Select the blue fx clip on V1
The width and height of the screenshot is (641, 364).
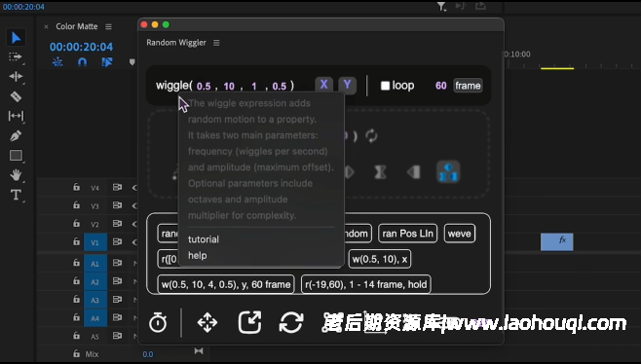(557, 241)
